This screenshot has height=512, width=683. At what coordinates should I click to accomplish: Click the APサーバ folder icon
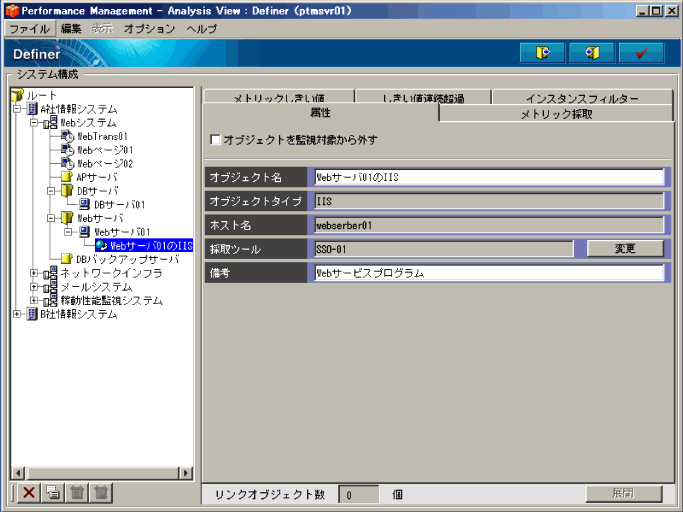point(66,177)
